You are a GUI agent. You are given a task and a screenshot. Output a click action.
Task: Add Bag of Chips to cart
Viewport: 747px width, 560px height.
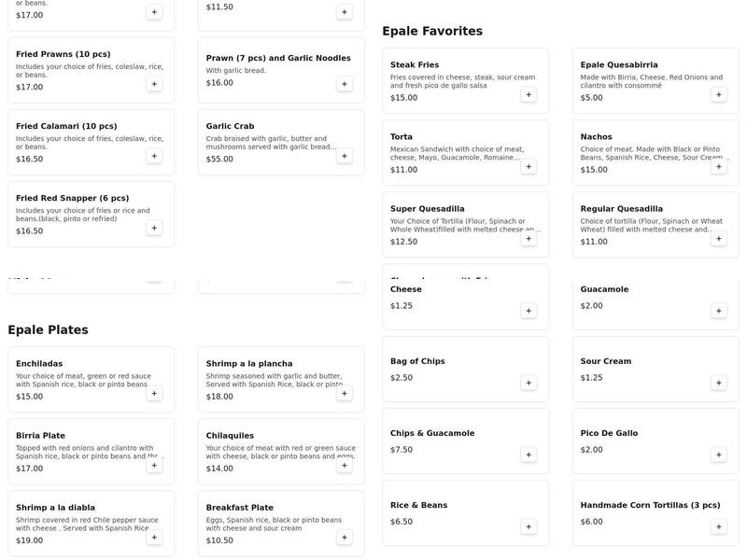click(529, 383)
